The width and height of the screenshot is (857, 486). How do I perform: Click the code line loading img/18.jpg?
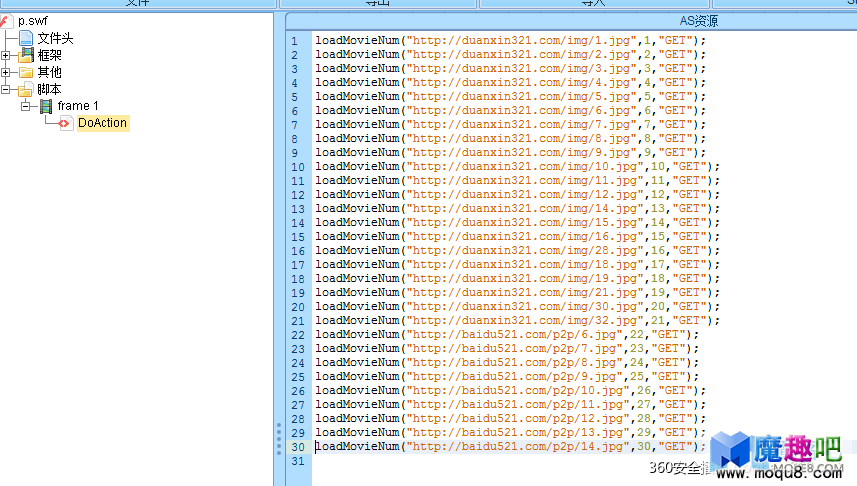pyautogui.click(x=518, y=265)
